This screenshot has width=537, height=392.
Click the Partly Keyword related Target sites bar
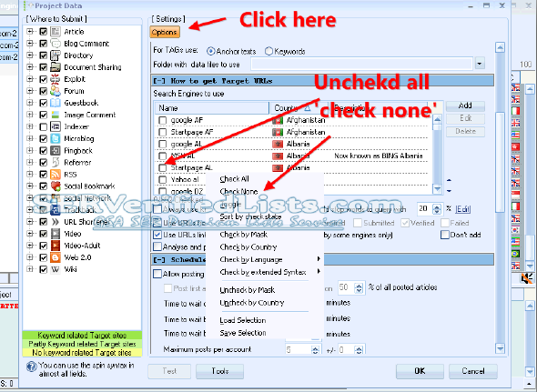pyautogui.click(x=82, y=344)
